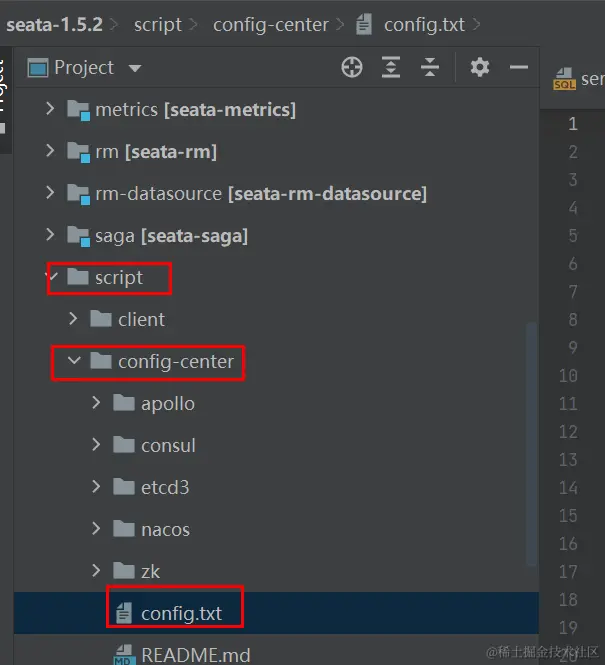Image resolution: width=605 pixels, height=665 pixels.
Task: Click config.txt in the breadcrumb bar
Action: (x=424, y=25)
